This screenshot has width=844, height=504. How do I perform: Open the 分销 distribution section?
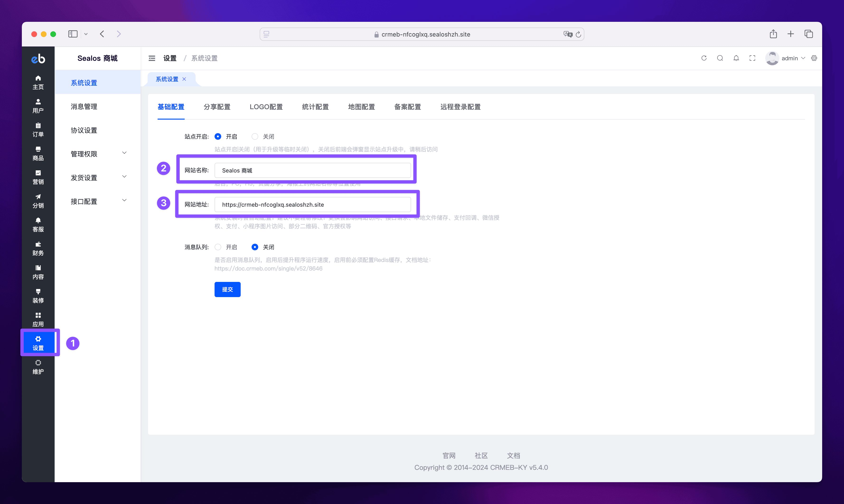point(38,201)
